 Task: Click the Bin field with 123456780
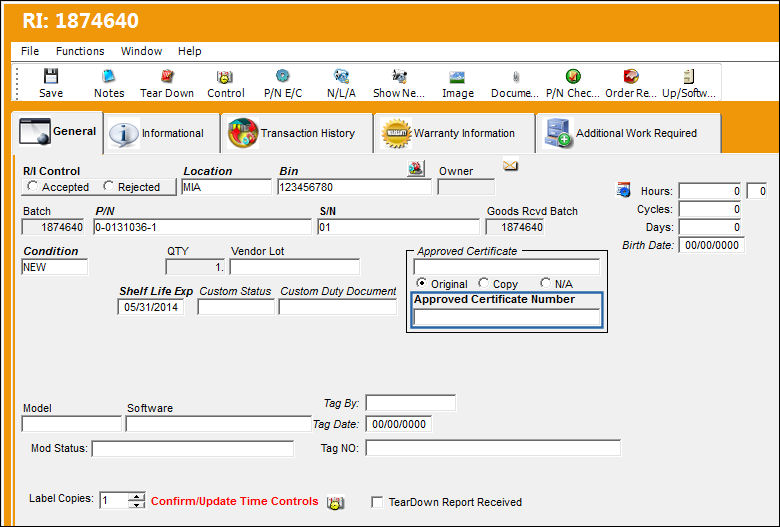(354, 187)
